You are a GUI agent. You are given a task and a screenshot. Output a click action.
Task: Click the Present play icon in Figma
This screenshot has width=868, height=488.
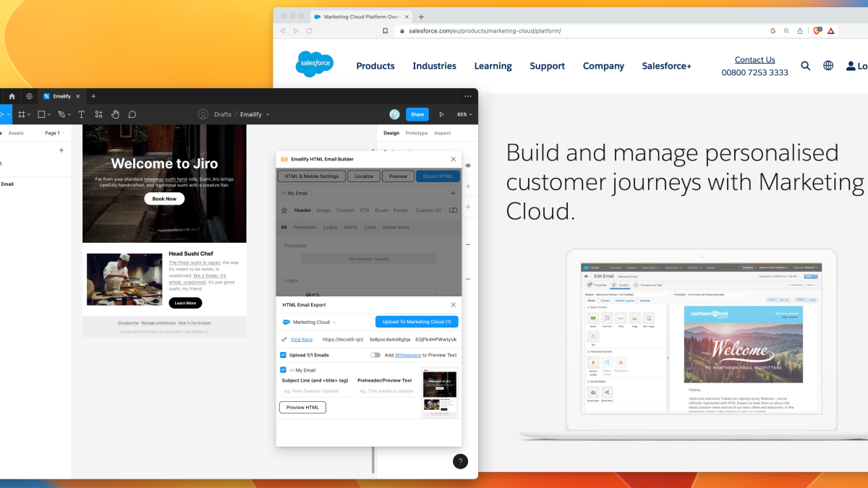click(442, 114)
